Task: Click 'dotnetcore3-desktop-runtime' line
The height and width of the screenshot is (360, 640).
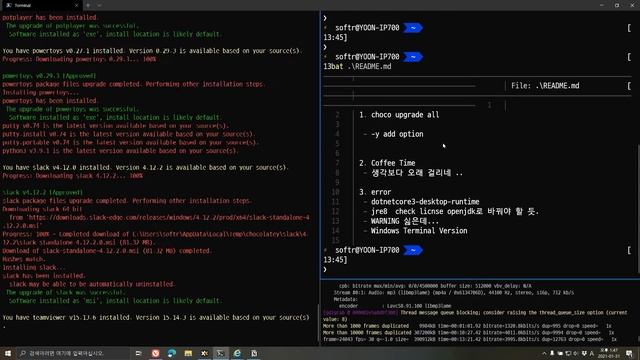Action: pos(425,202)
